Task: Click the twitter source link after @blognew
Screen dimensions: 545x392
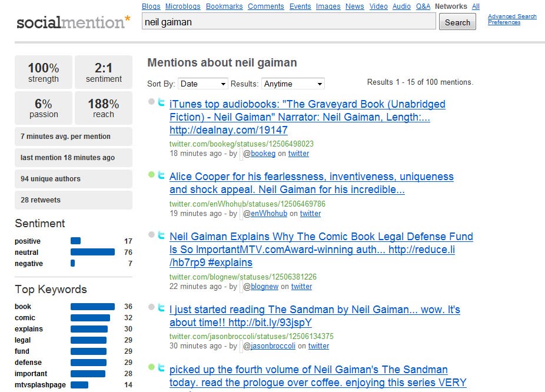Action: [x=302, y=287]
